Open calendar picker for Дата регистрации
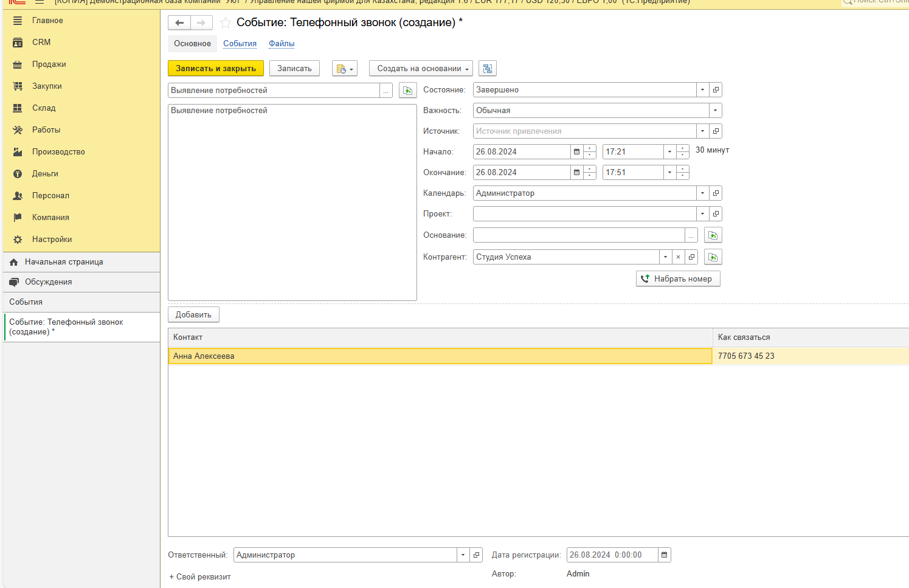909x588 pixels. (664, 555)
